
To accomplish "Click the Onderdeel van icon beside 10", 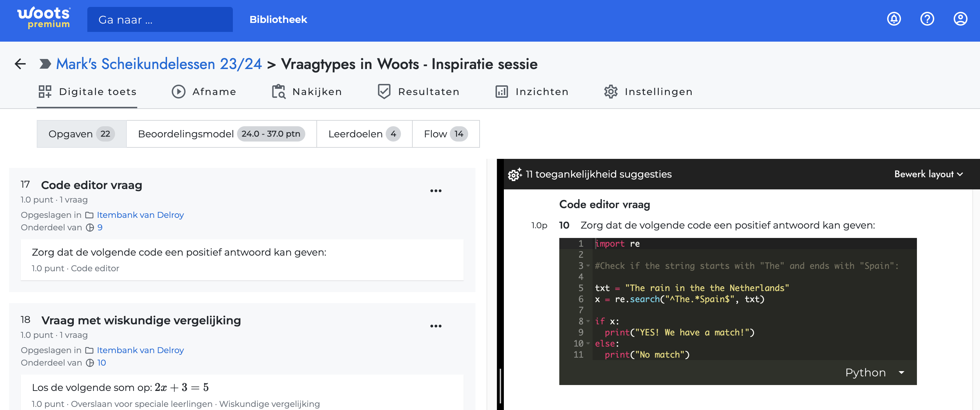I will [90, 363].
